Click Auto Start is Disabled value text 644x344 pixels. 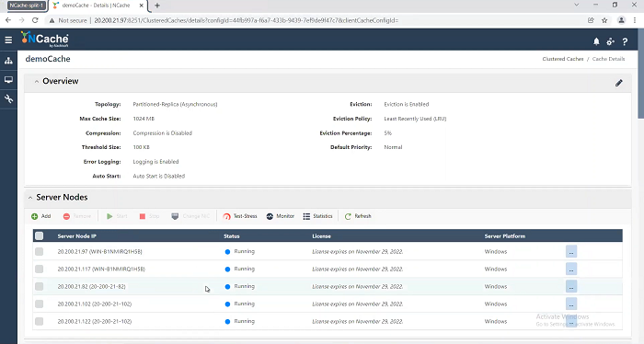[x=159, y=176]
